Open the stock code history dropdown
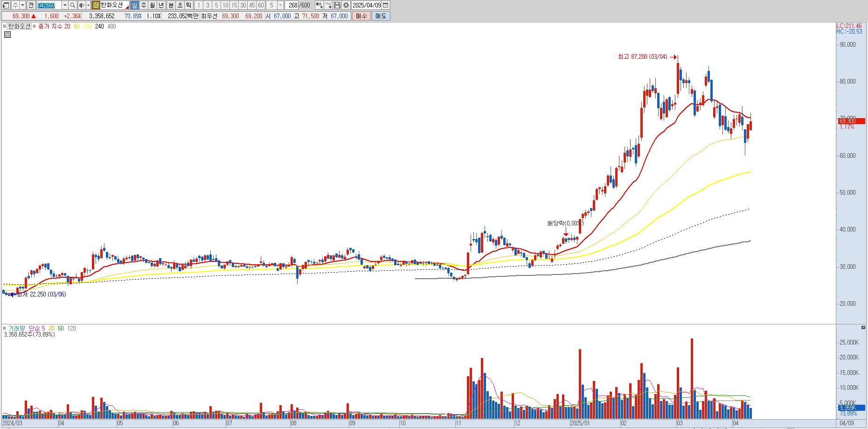868x429 pixels. pyautogui.click(x=65, y=5)
